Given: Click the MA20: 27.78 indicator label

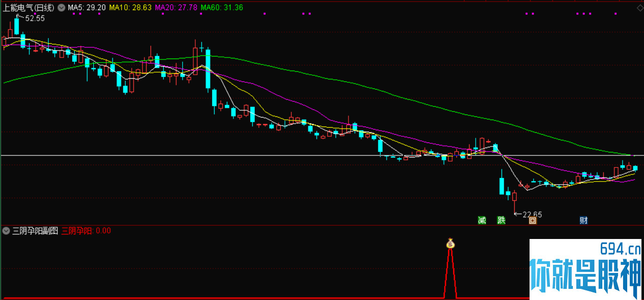Looking at the screenshot, I should [176, 8].
